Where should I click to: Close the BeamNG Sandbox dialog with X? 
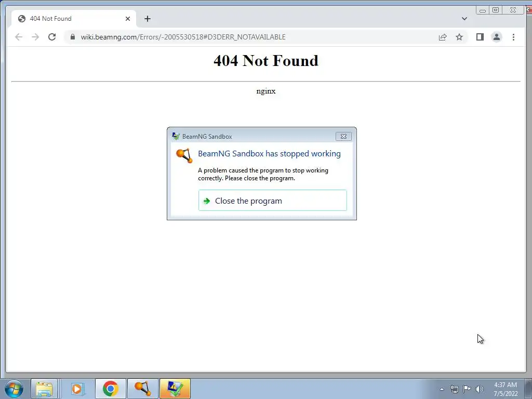(343, 137)
